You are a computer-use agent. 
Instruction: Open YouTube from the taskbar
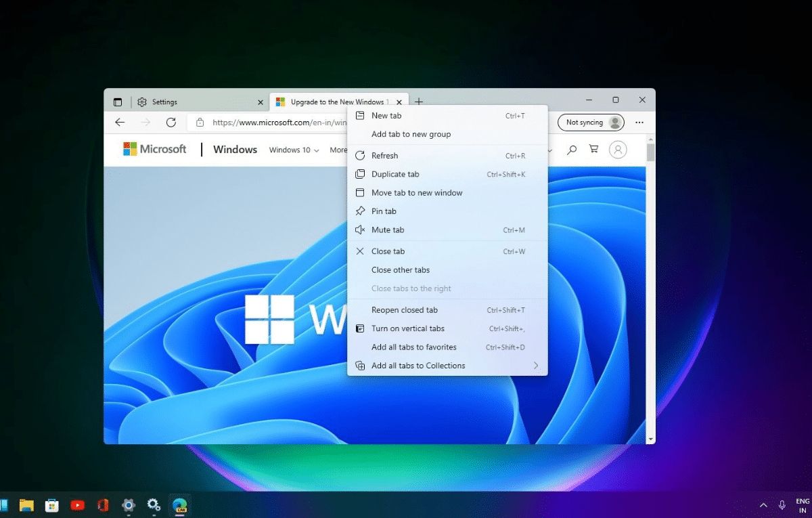pos(77,505)
